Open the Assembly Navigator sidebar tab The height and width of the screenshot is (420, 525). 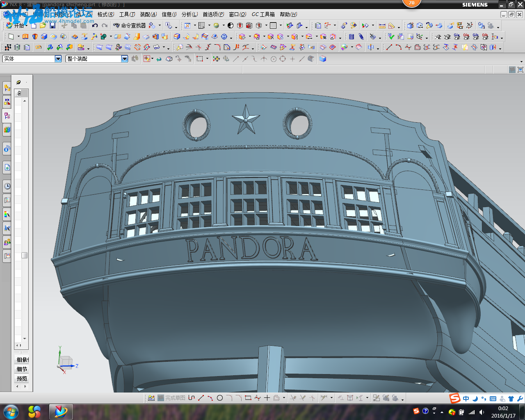click(x=7, y=87)
